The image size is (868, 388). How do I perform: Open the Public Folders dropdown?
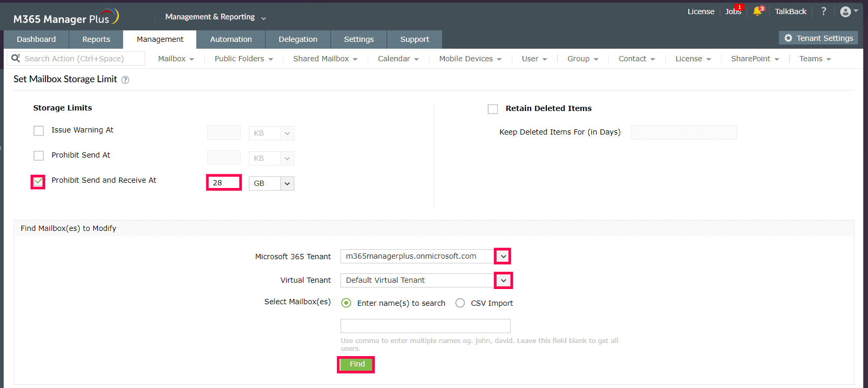click(244, 59)
